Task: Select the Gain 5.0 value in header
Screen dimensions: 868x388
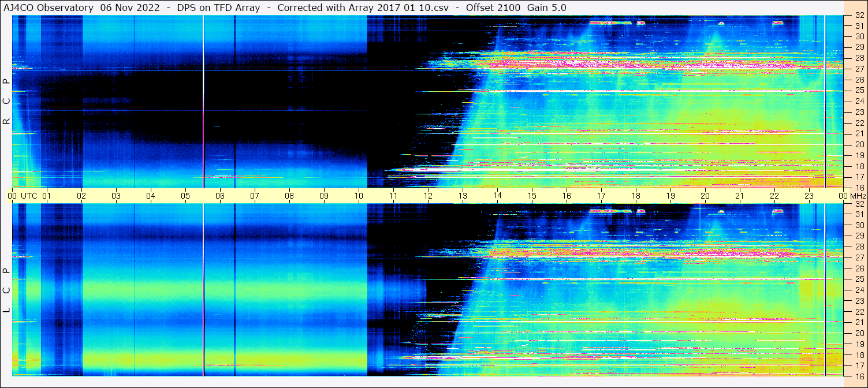Action: (x=546, y=8)
